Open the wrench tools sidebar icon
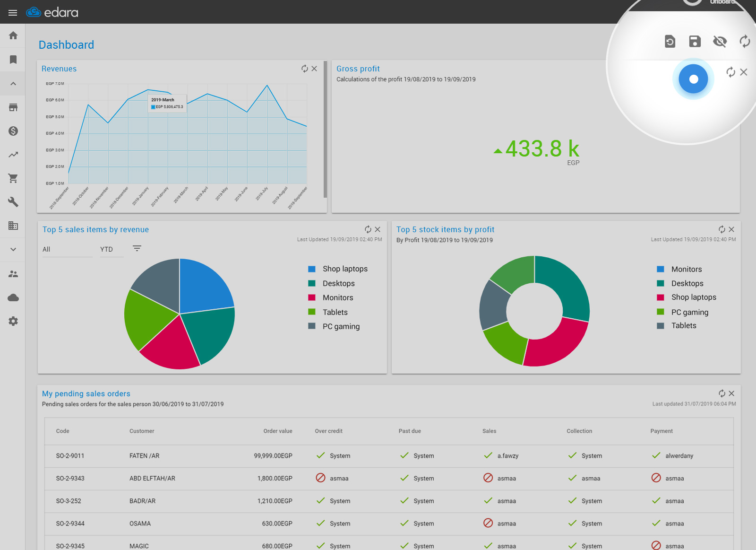Image resolution: width=756 pixels, height=550 pixels. (x=13, y=202)
